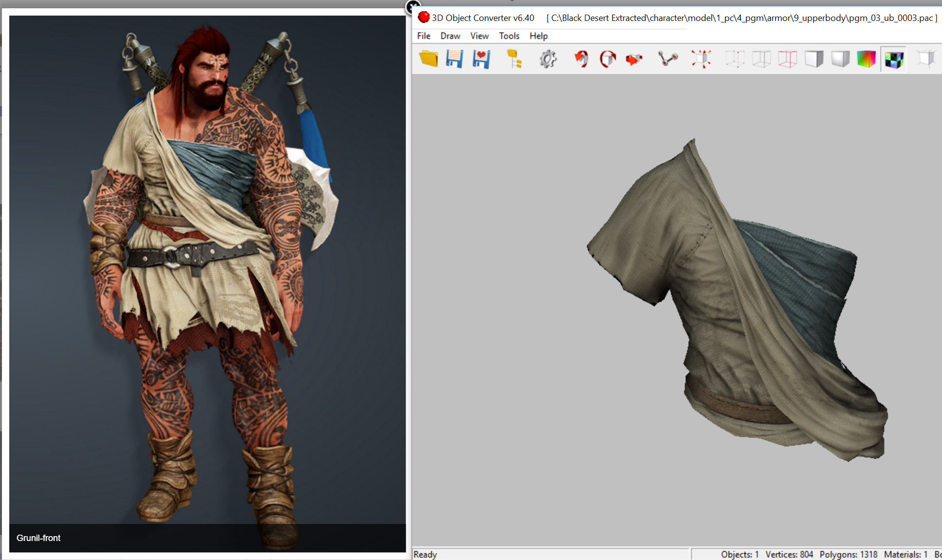Open the File menu
Viewport: 942px width, 560px height.
click(x=424, y=36)
